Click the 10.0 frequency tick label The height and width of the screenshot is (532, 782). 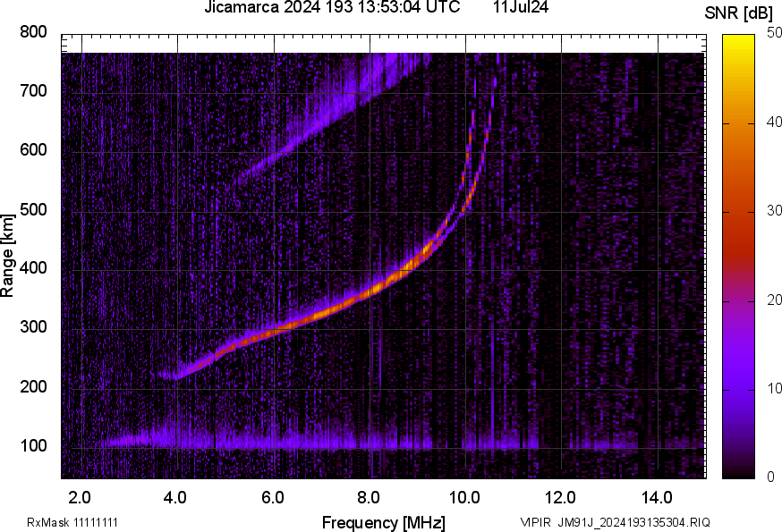[x=464, y=498]
